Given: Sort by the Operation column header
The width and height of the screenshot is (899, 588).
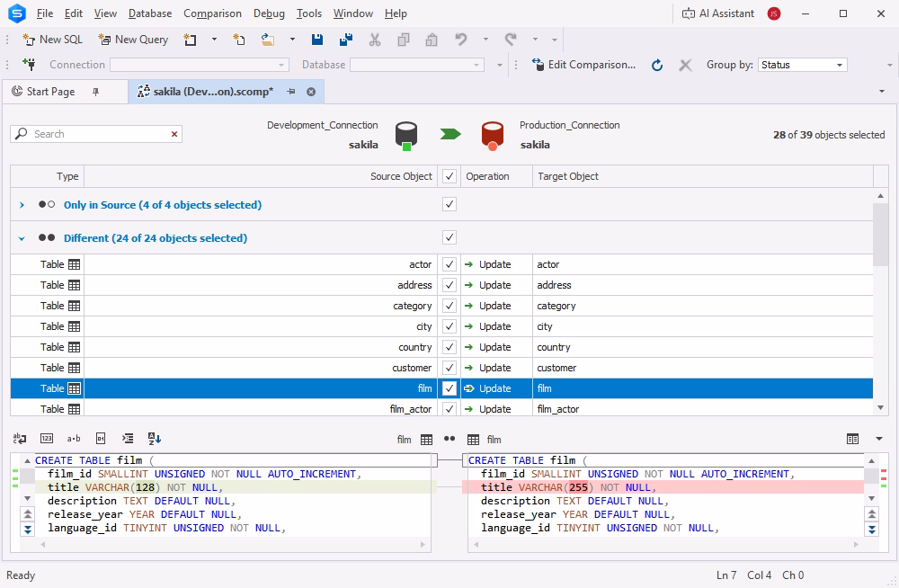Looking at the screenshot, I should 496,176.
